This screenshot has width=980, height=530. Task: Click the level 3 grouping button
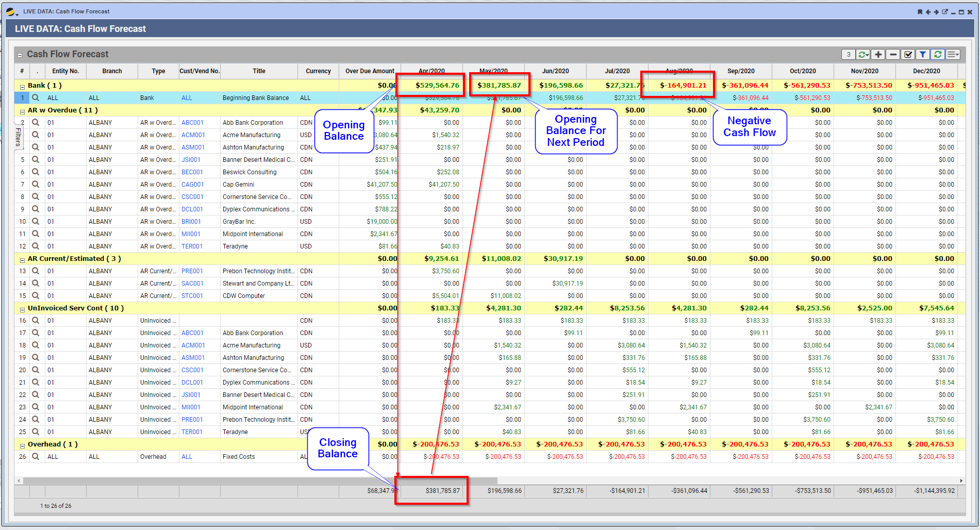click(x=849, y=54)
